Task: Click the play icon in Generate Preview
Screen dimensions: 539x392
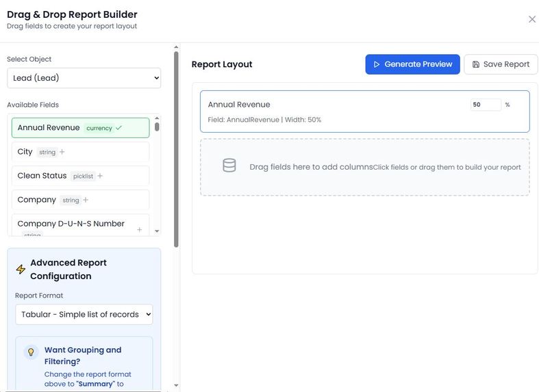Action: (377, 64)
